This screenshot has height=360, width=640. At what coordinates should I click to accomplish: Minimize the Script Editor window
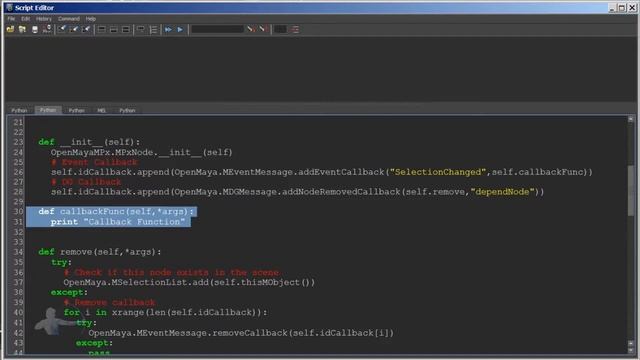coord(612,8)
